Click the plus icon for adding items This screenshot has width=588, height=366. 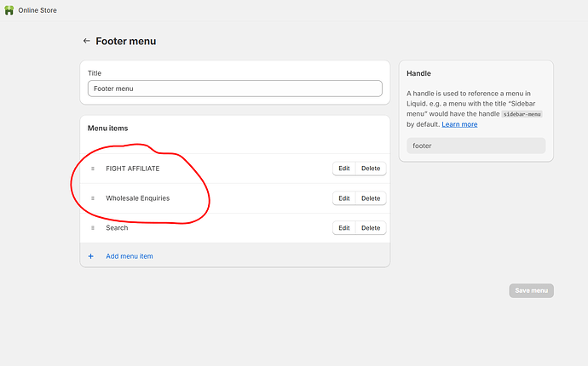pyautogui.click(x=91, y=256)
